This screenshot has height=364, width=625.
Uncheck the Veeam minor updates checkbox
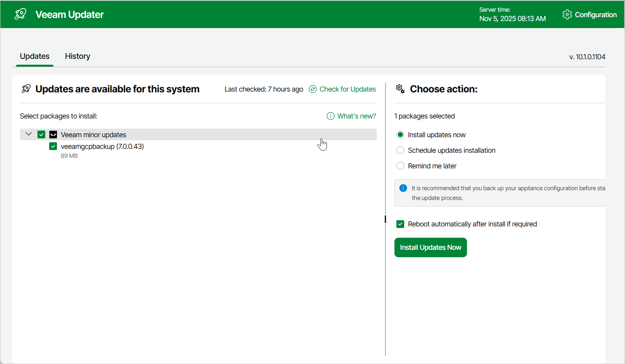pos(41,134)
